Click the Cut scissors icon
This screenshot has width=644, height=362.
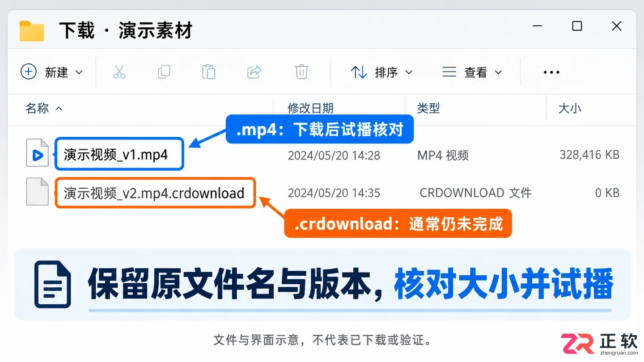pos(119,72)
